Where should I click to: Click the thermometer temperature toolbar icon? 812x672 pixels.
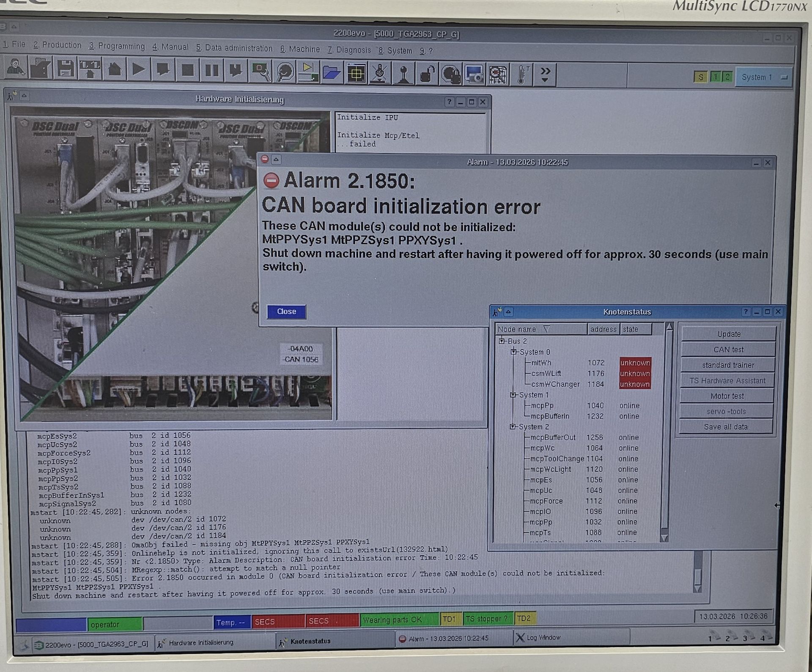[x=522, y=75]
